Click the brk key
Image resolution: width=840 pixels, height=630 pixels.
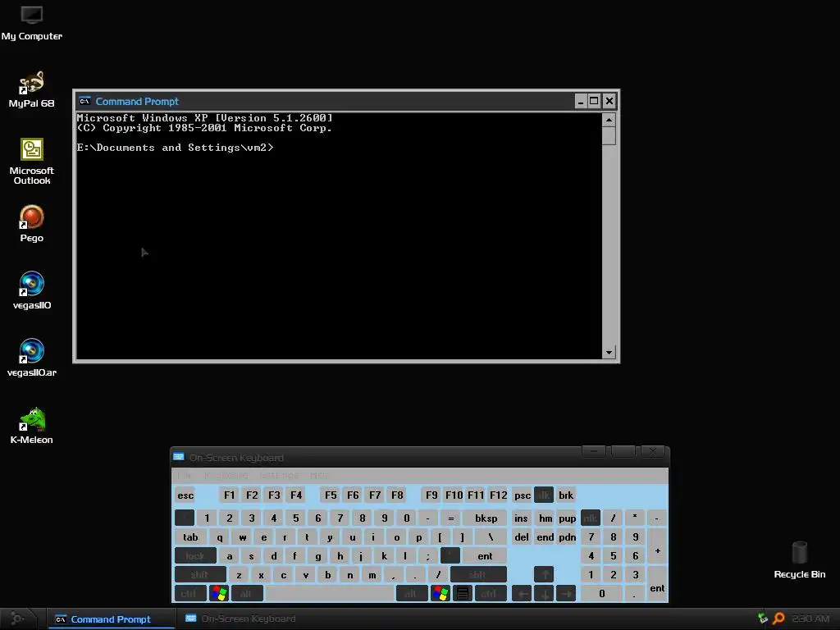(x=566, y=495)
